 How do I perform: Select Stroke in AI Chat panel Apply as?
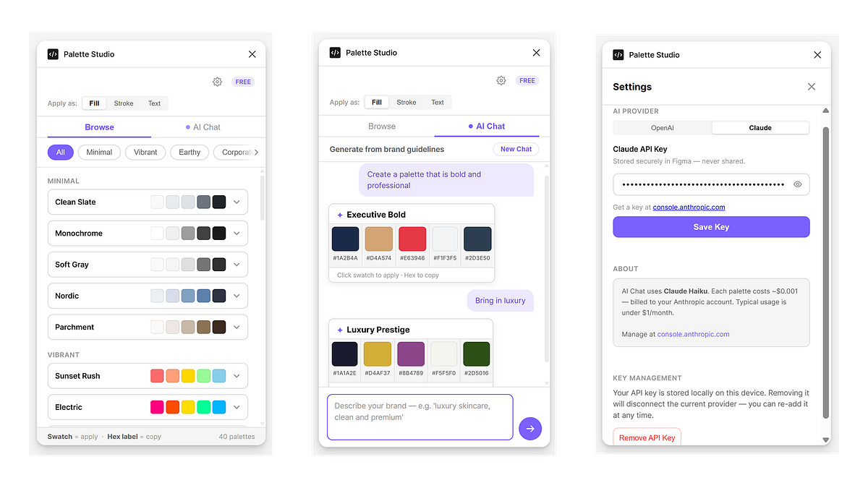pyautogui.click(x=407, y=102)
